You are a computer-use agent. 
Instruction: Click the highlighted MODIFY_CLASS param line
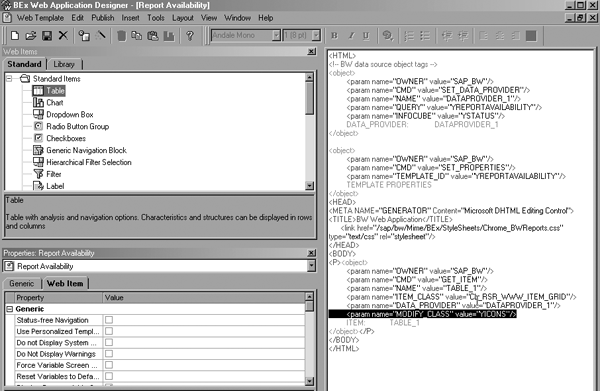(423, 314)
